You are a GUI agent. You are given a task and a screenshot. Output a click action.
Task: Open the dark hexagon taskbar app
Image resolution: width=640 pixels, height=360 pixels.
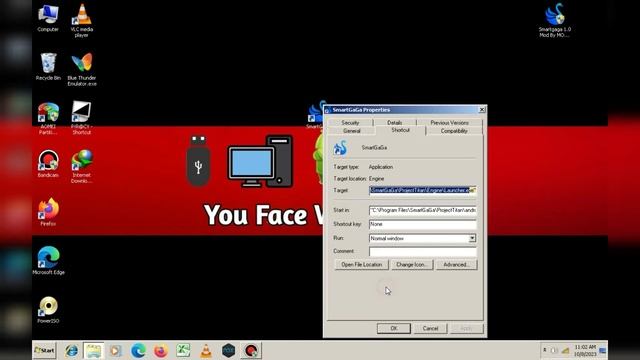point(228,351)
